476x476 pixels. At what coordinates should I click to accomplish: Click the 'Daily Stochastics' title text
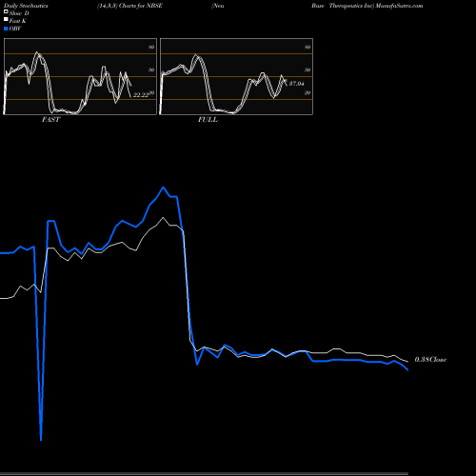26,6
